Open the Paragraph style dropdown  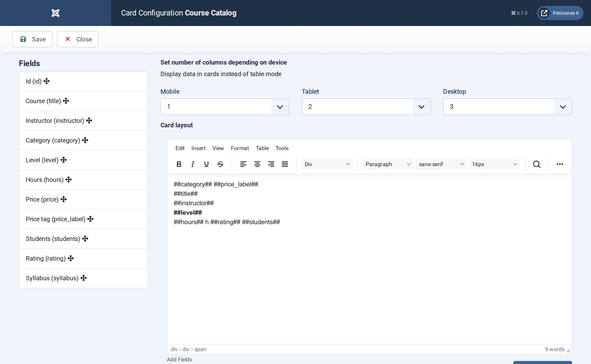[x=388, y=164]
